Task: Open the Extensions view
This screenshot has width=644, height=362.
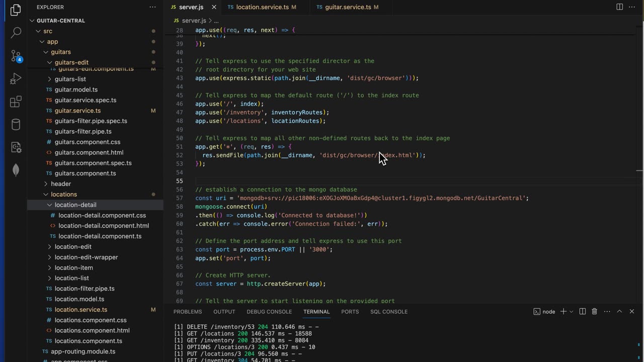Action: click(x=16, y=102)
